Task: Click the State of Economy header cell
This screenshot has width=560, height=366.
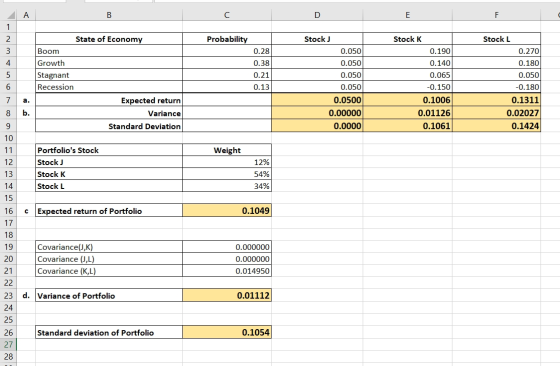Action: 109,39
